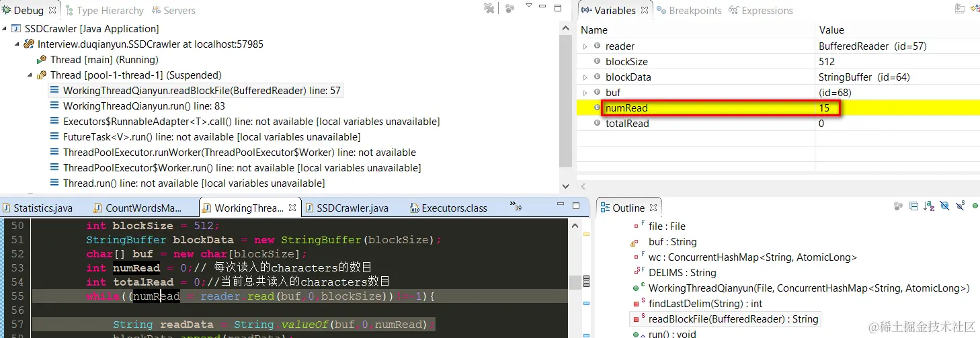The width and height of the screenshot is (980, 338).
Task: Open the SSDCrawler.java editor tab
Action: point(346,208)
